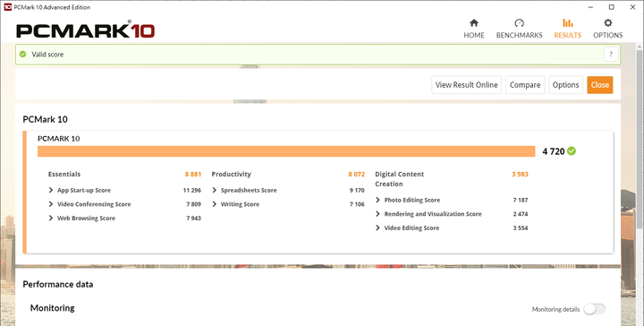Click the Web Browsing value 7 943
Viewport: 644px width, 326px height.
click(x=193, y=219)
